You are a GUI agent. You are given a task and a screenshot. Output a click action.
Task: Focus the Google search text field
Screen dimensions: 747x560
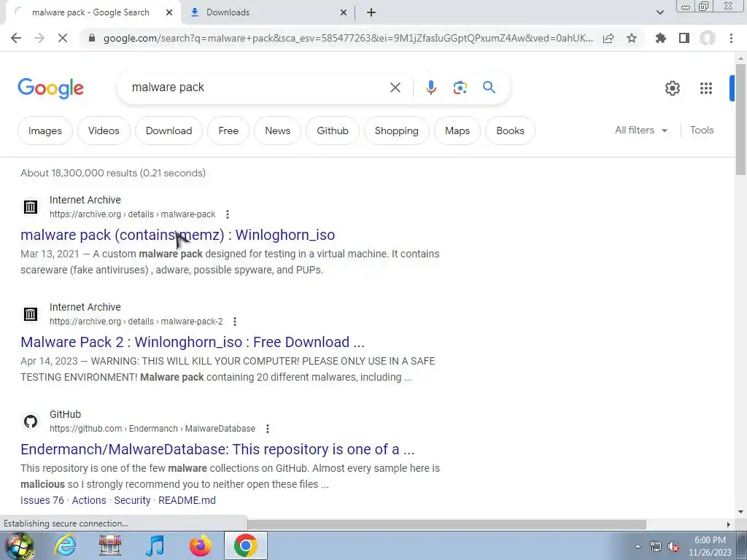click(x=258, y=87)
